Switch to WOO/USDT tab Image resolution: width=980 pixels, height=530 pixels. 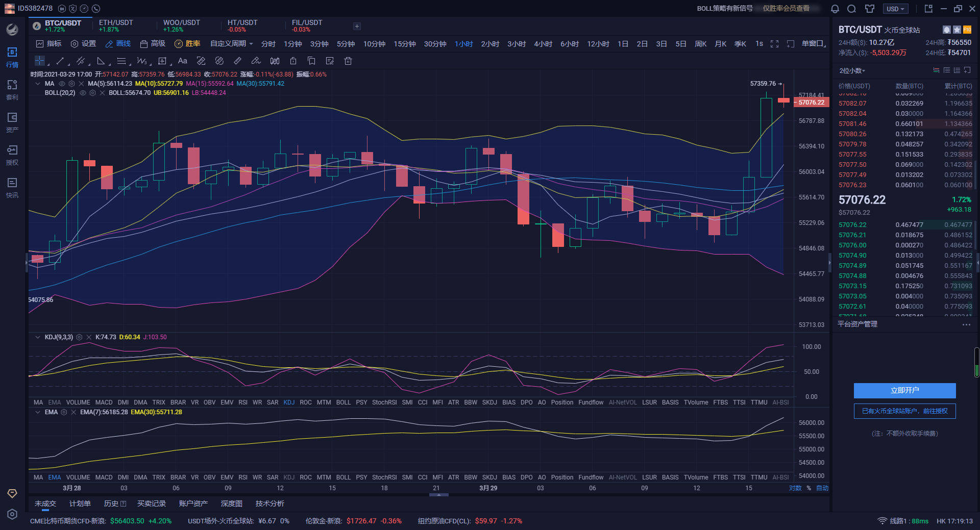point(181,26)
